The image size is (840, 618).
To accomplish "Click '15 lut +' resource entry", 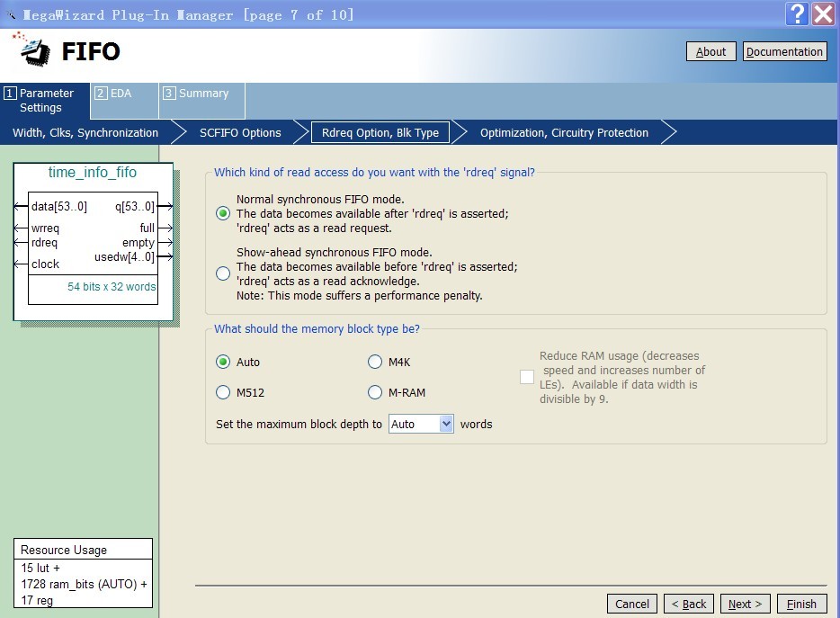I will coord(40,568).
